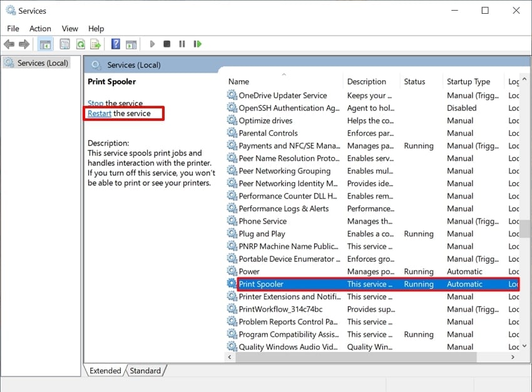Restart the Print Spooler via Restart link
532x392 pixels.
[99, 113]
